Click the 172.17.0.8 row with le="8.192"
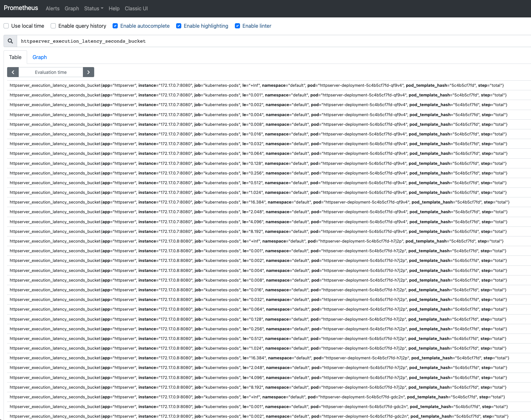 tap(269, 387)
